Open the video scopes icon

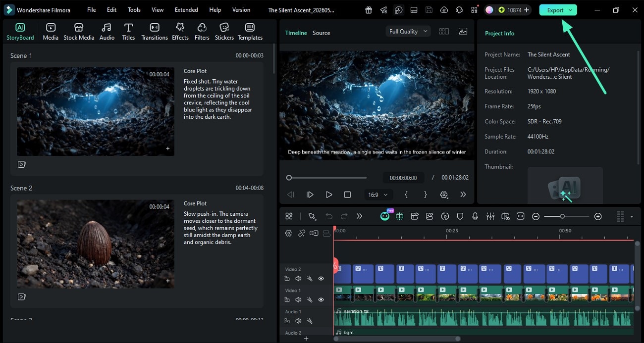463,31
